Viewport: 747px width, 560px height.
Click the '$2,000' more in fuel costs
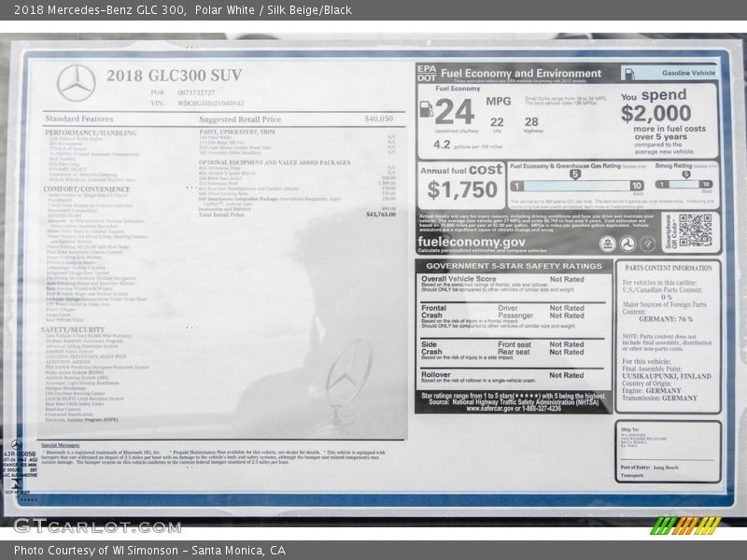[655, 113]
